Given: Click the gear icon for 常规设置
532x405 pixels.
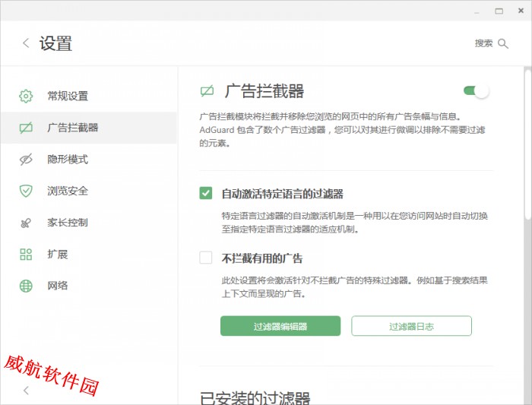Looking at the screenshot, I should [x=26, y=96].
